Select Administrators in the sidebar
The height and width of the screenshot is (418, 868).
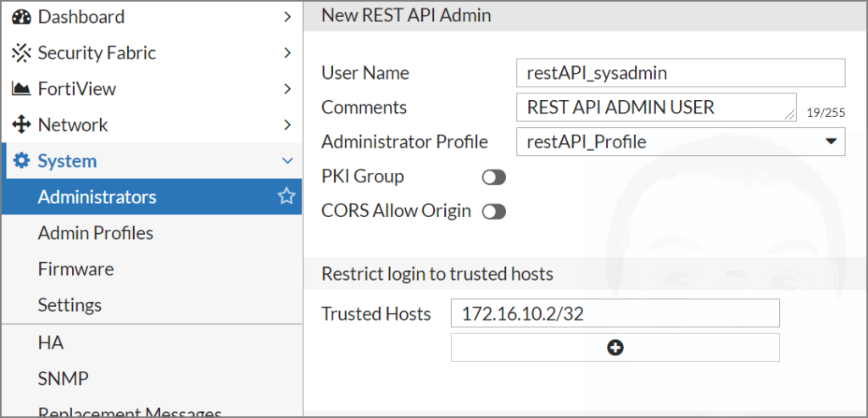tap(152, 197)
